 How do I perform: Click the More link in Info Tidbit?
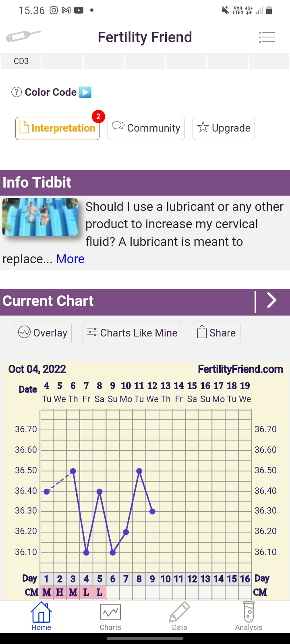pos(70,259)
